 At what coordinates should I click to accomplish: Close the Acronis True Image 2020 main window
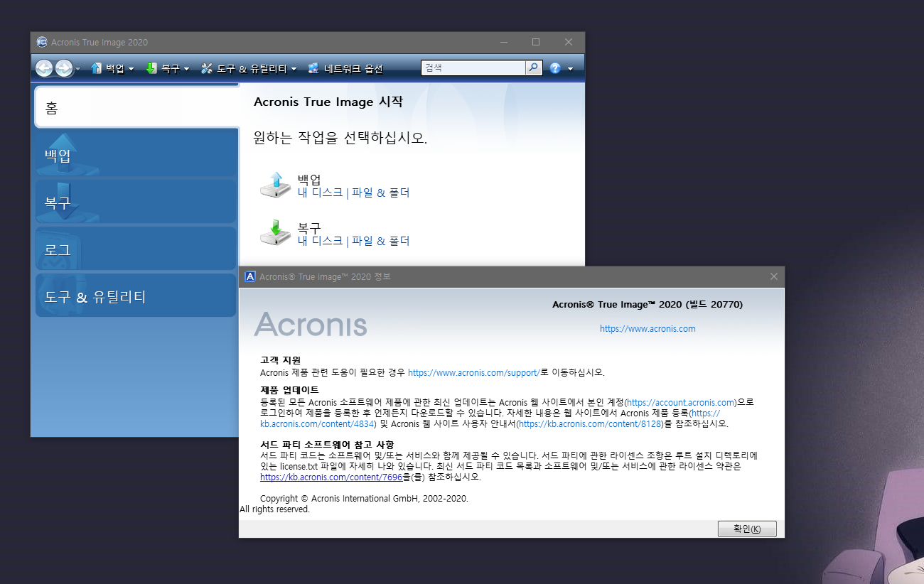tap(569, 42)
